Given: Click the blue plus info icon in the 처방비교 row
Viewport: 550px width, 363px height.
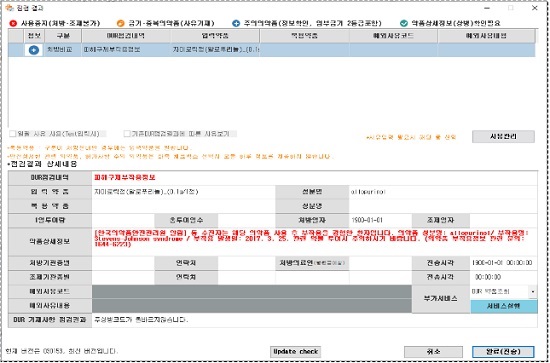Looking at the screenshot, I should [x=34, y=50].
